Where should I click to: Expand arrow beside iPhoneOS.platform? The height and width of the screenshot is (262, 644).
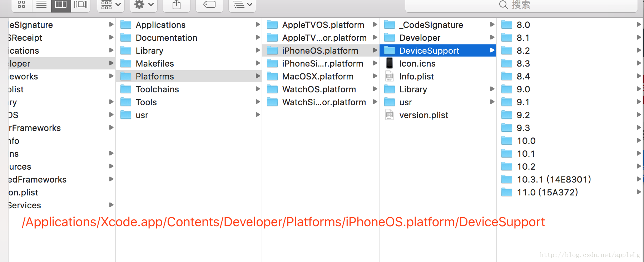(x=375, y=50)
